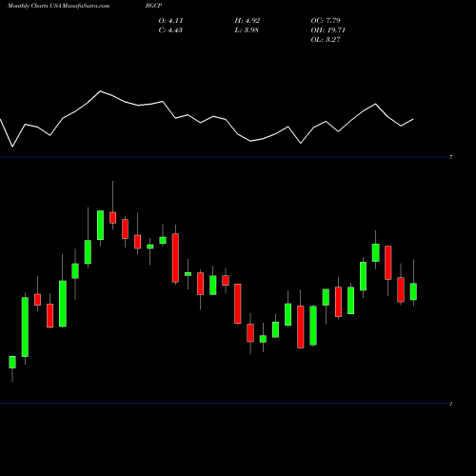Select the open value 'O: 4.11'
This screenshot has width=476, height=476.
170,21
